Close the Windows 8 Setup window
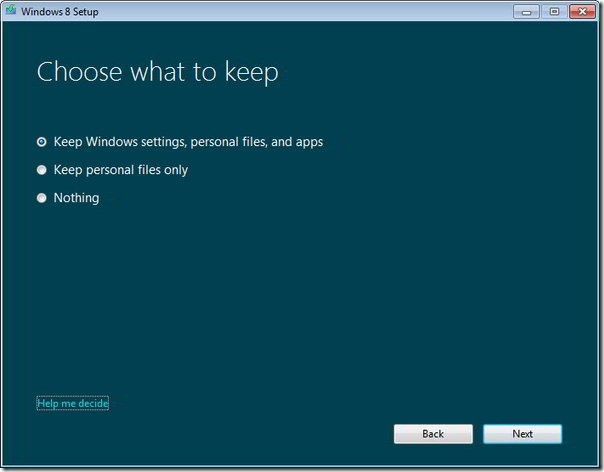 click(581, 11)
